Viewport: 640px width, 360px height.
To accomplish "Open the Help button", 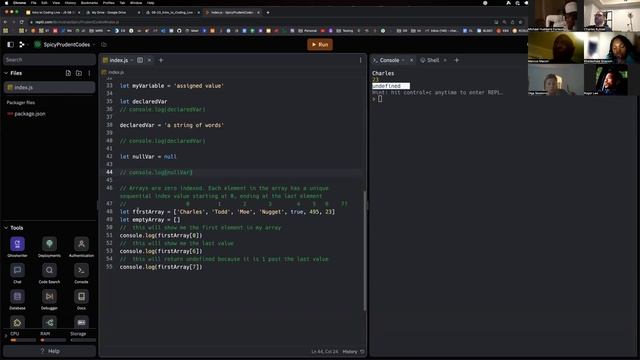I will tap(49, 351).
